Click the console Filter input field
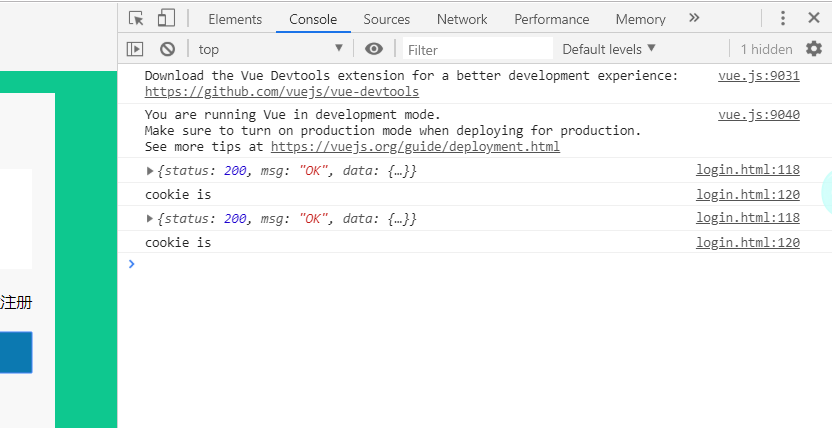The width and height of the screenshot is (832, 428). coord(478,49)
